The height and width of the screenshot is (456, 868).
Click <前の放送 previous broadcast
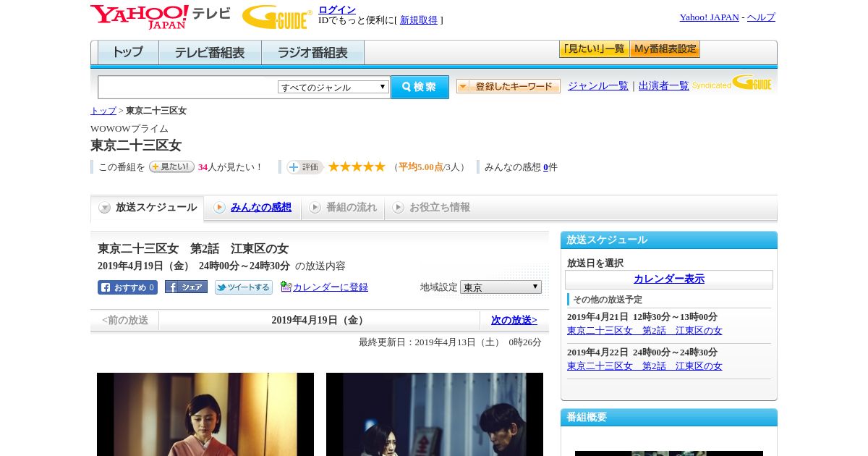125,320
